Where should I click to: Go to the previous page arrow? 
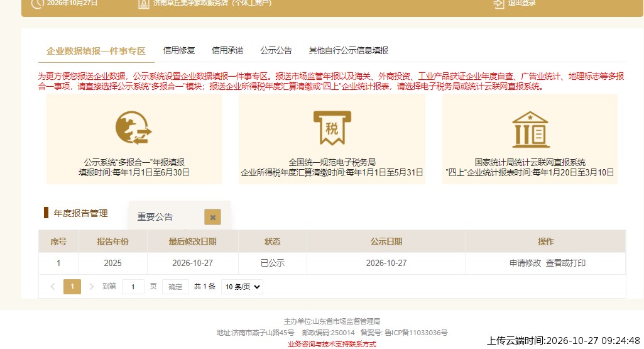tap(53, 287)
